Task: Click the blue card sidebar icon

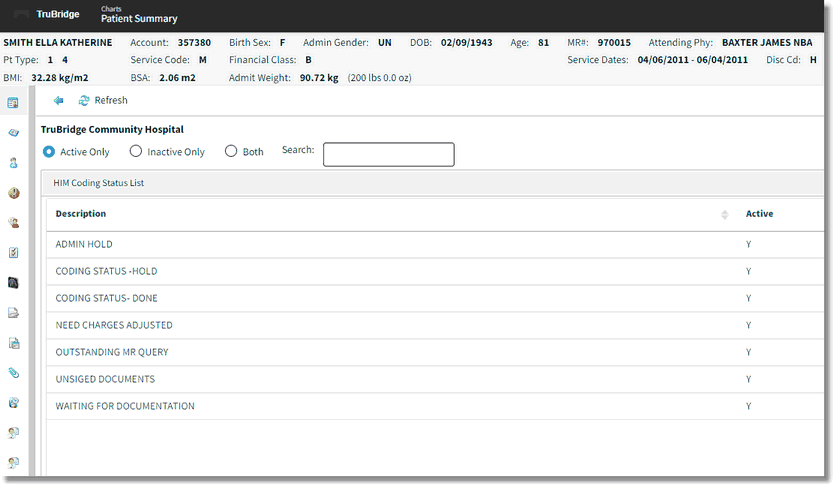Action: coord(13,132)
